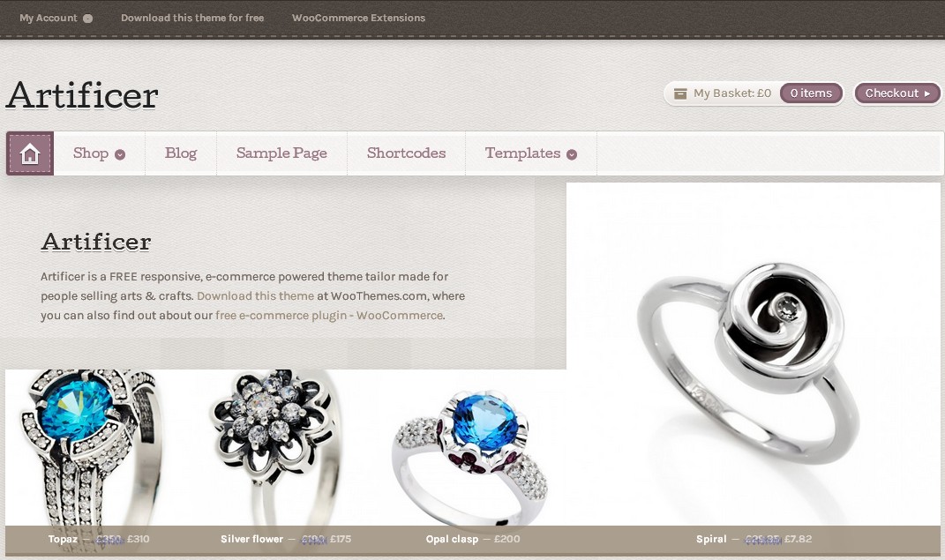Open WooCommerce Extensions in top bar
Image resolution: width=945 pixels, height=560 pixels.
(x=358, y=18)
